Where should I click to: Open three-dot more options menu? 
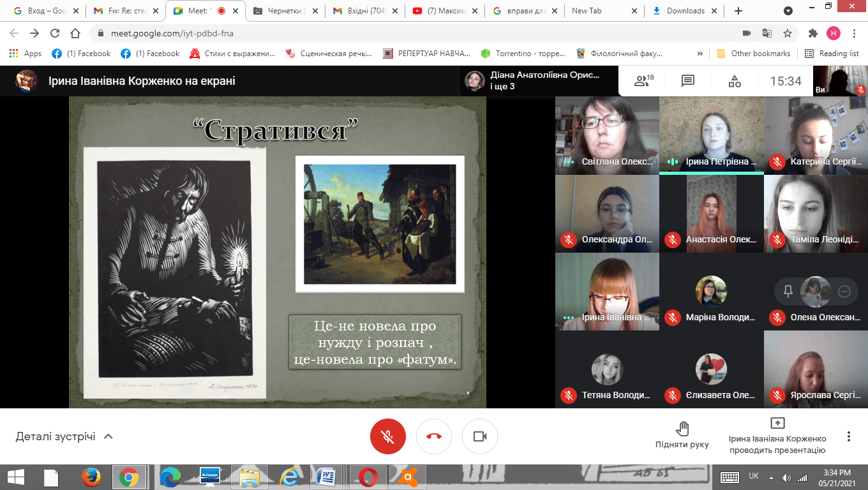[x=848, y=436]
